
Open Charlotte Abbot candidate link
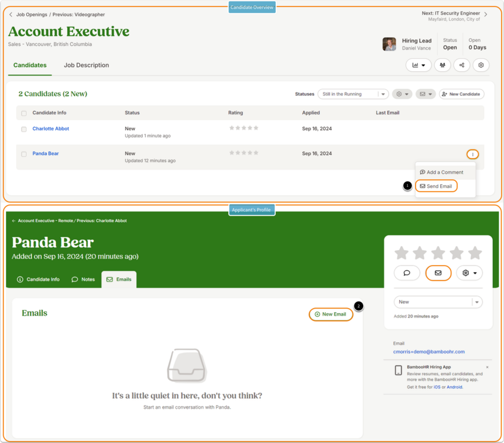point(51,128)
